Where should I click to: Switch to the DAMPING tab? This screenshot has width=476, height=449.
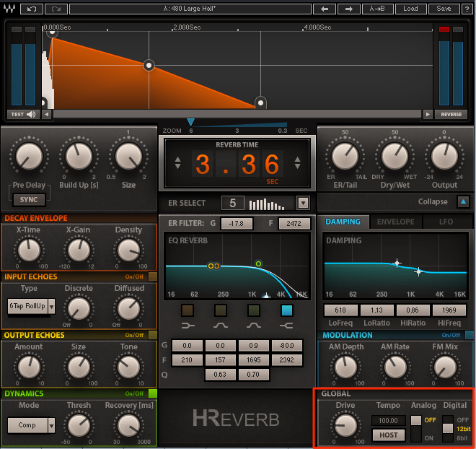tap(343, 222)
